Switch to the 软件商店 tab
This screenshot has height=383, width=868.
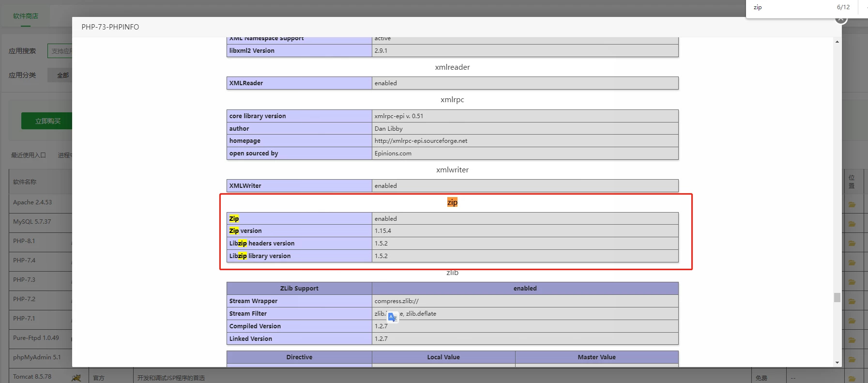coord(26,16)
